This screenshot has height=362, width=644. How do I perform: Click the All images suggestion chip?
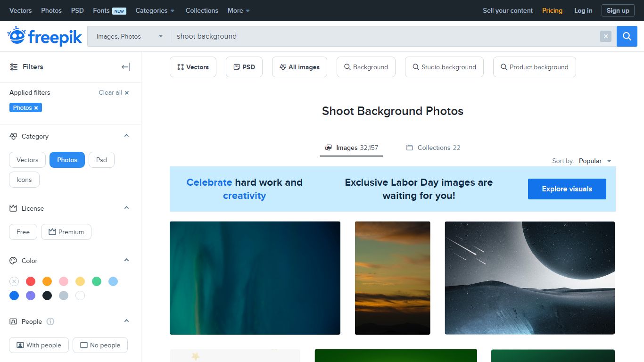tap(300, 67)
